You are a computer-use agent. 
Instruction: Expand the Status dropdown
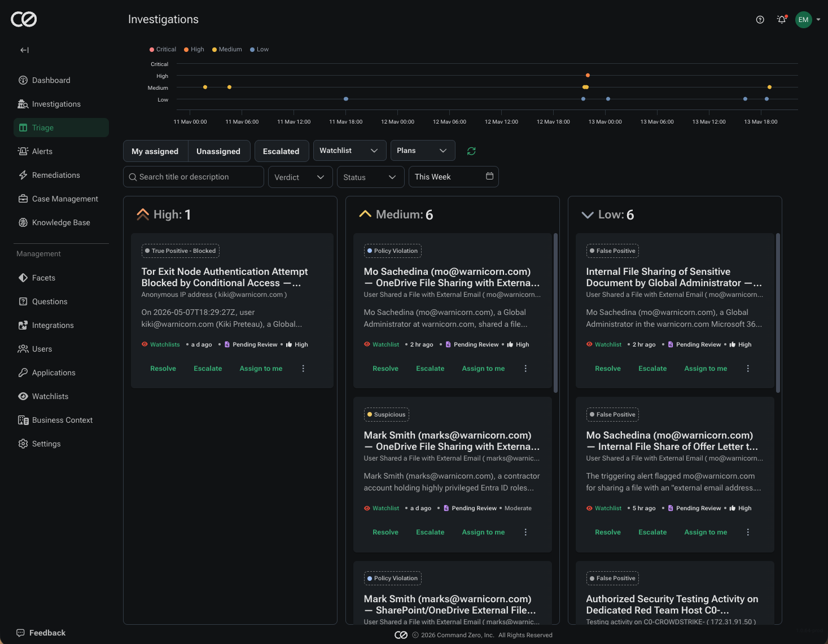(370, 177)
